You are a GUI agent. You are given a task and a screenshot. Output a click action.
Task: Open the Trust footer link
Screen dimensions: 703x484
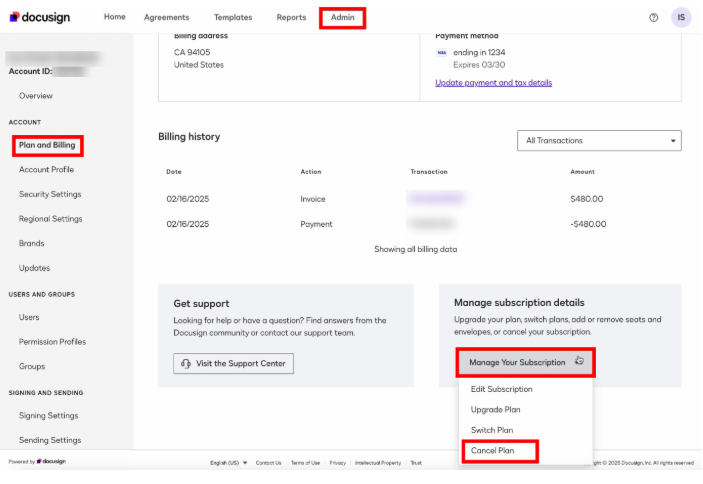tap(416, 463)
